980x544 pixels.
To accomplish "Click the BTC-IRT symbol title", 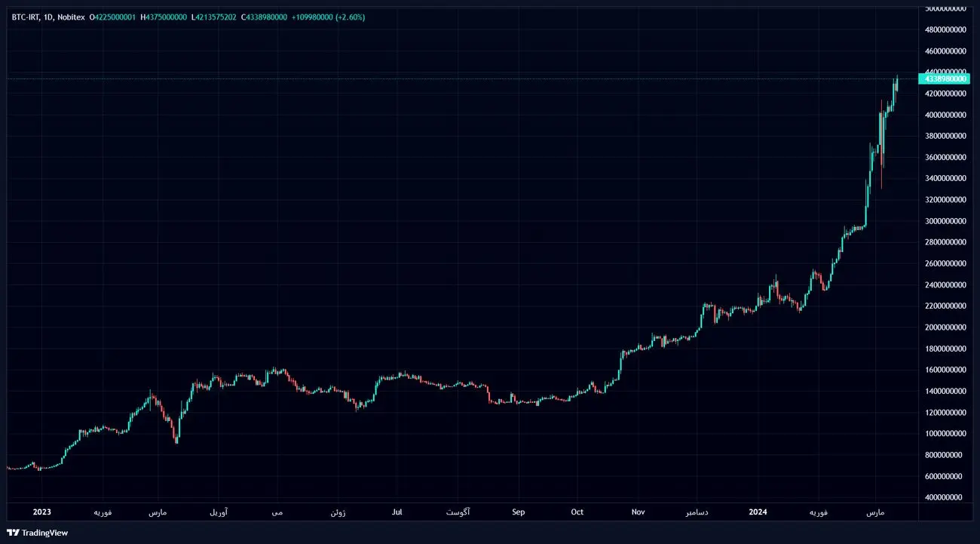I will point(26,17).
